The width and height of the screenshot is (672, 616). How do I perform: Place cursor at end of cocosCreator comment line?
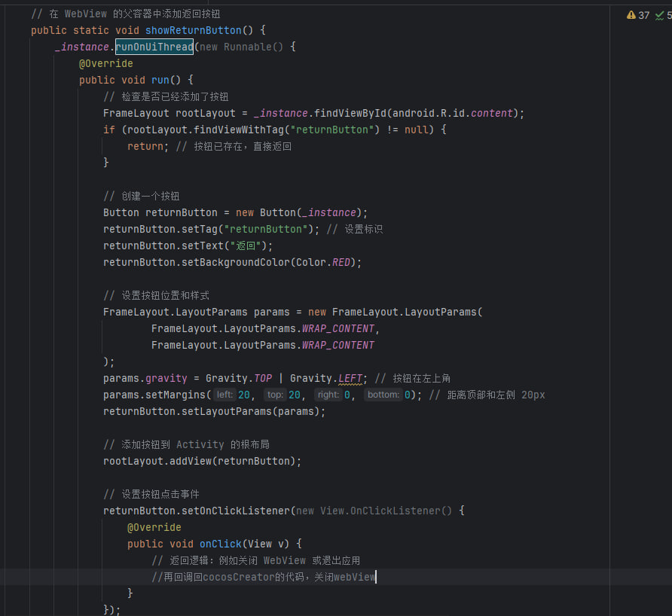(x=375, y=577)
